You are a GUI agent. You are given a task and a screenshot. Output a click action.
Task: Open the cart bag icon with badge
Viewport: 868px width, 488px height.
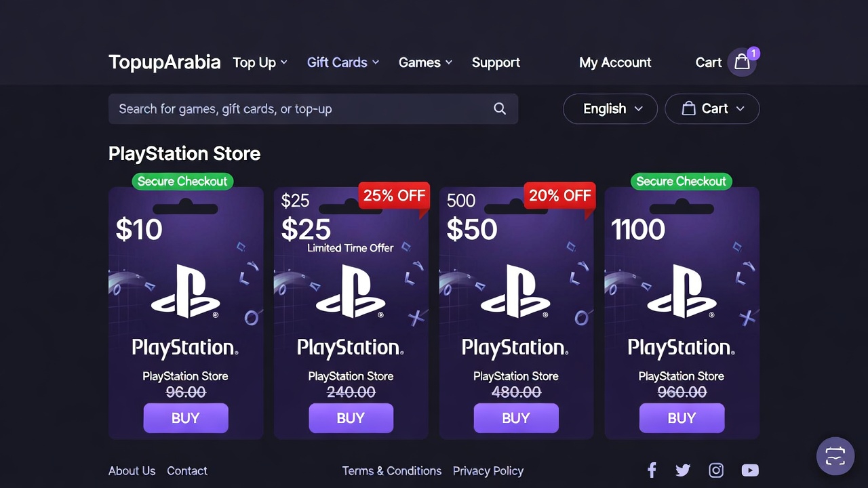click(743, 62)
